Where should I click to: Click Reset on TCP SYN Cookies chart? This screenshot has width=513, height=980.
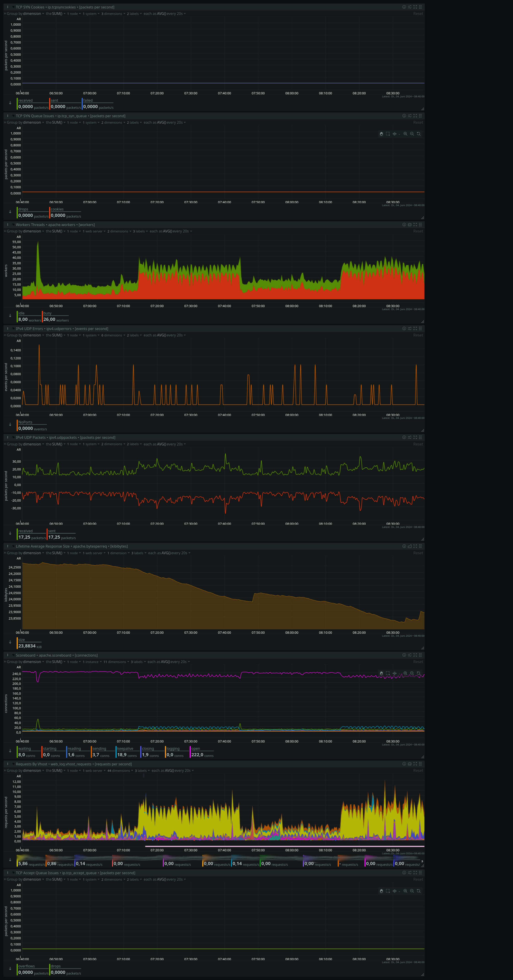(418, 14)
